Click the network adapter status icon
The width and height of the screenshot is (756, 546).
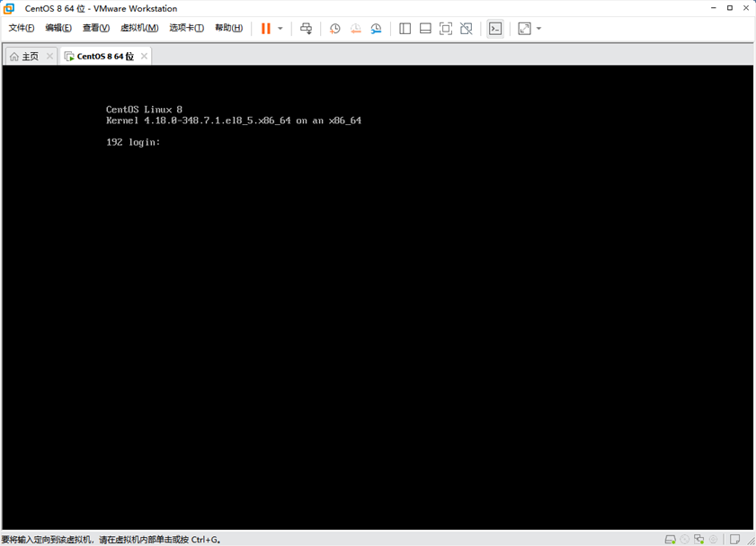tap(699, 539)
